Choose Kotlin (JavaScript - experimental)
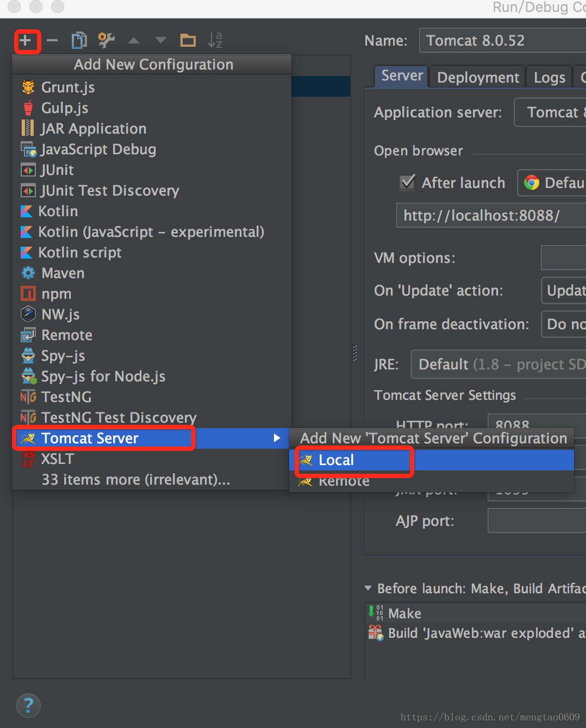This screenshot has height=728, width=586. [152, 232]
